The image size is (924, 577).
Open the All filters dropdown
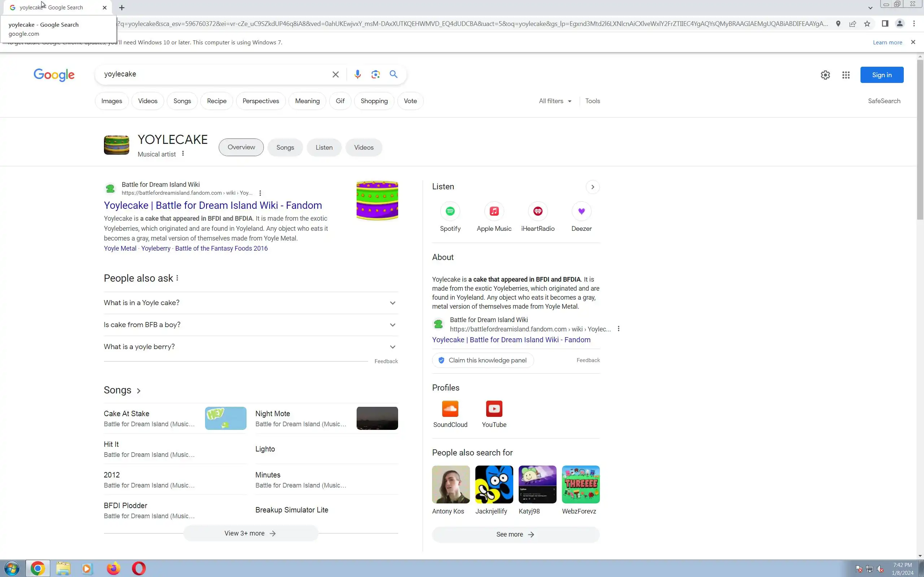(x=555, y=101)
